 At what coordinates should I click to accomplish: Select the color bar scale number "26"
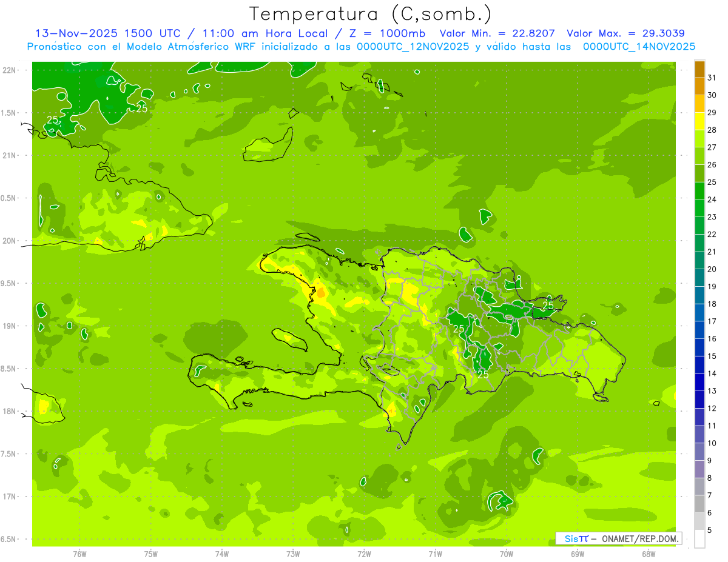click(712, 165)
